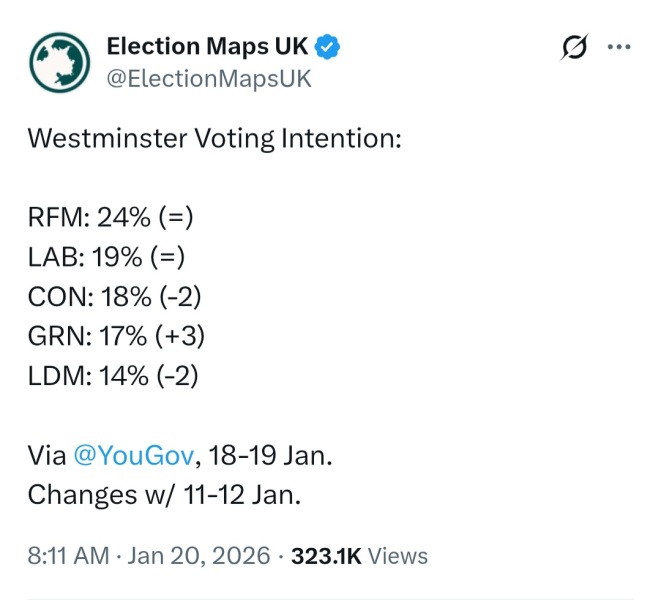This screenshot has width=661, height=600.
Task: Click the word Via before @YouGov
Action: click(46, 456)
